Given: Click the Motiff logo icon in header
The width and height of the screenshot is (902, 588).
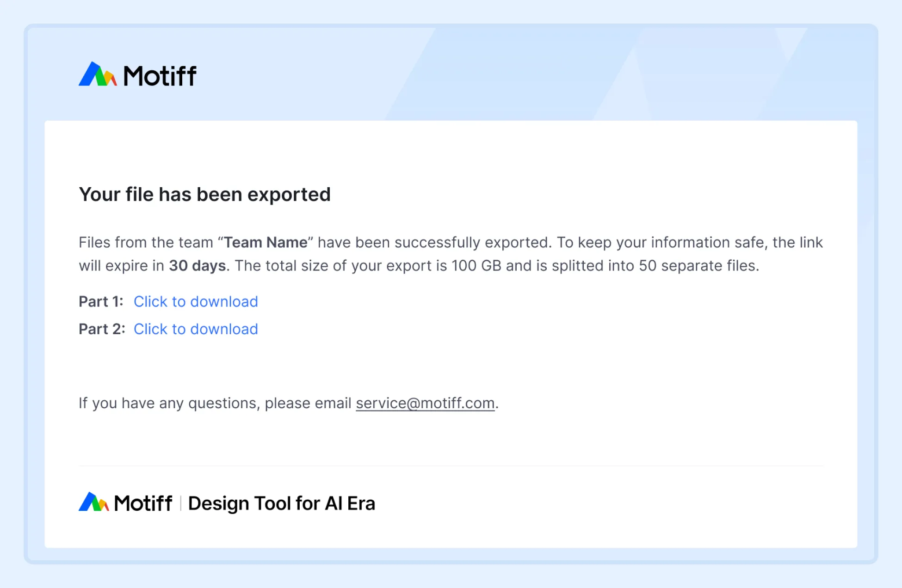Looking at the screenshot, I should [x=97, y=74].
